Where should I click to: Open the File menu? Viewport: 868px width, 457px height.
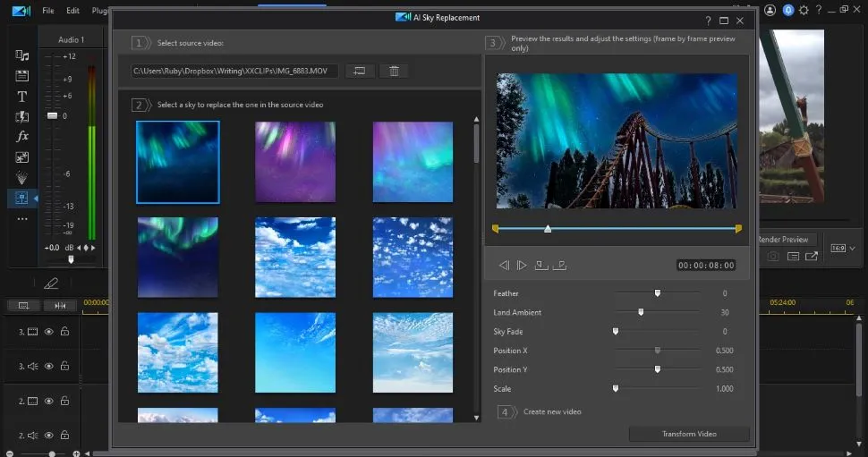tap(47, 11)
